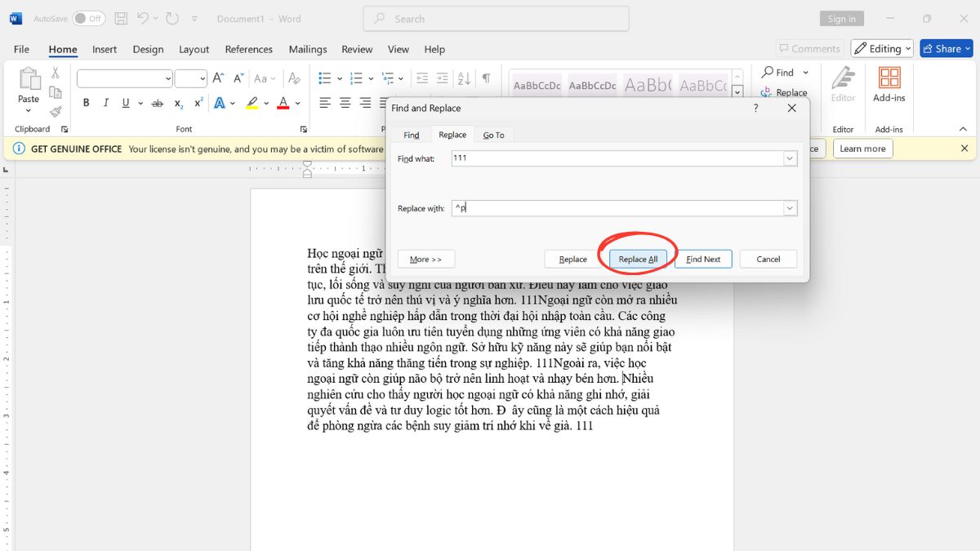980x551 pixels.
Task: Toggle AutoSave switch
Action: pyautogui.click(x=89, y=18)
